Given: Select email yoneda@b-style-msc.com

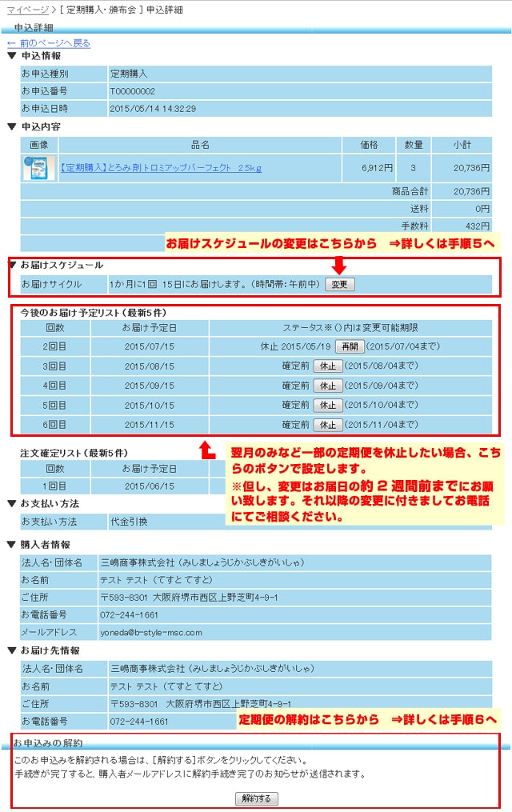Looking at the screenshot, I should click(x=151, y=633).
